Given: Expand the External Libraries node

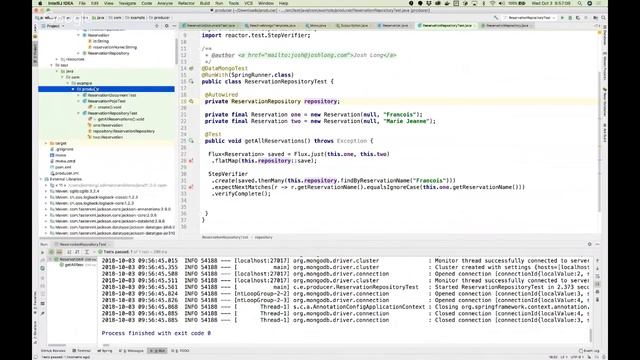Looking at the screenshot, I should [x=41, y=179].
